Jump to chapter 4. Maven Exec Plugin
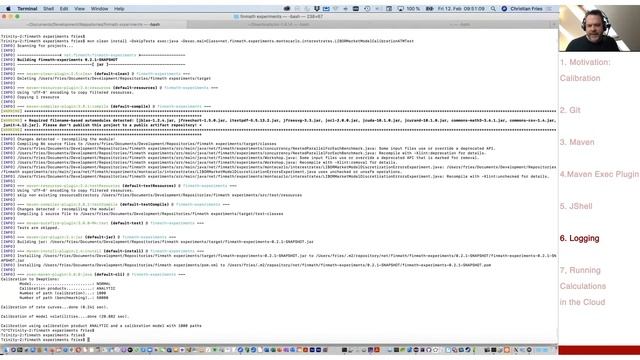 click(x=599, y=174)
